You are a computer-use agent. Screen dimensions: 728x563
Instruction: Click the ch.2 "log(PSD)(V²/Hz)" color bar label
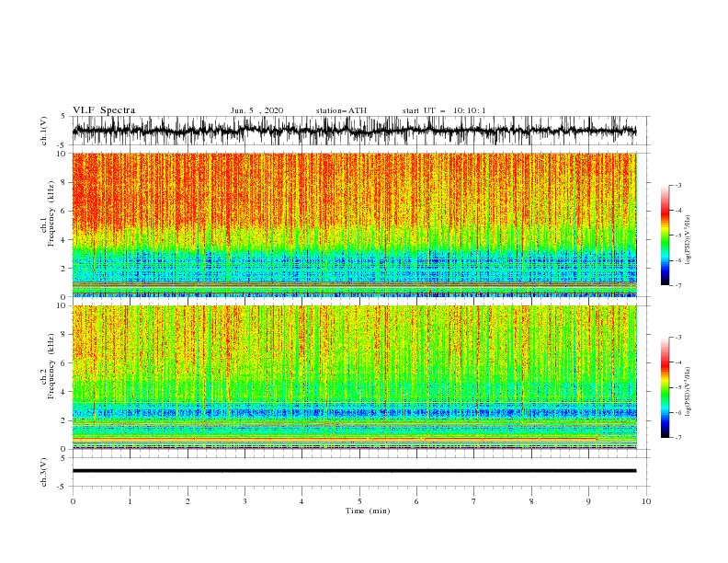click(x=688, y=391)
